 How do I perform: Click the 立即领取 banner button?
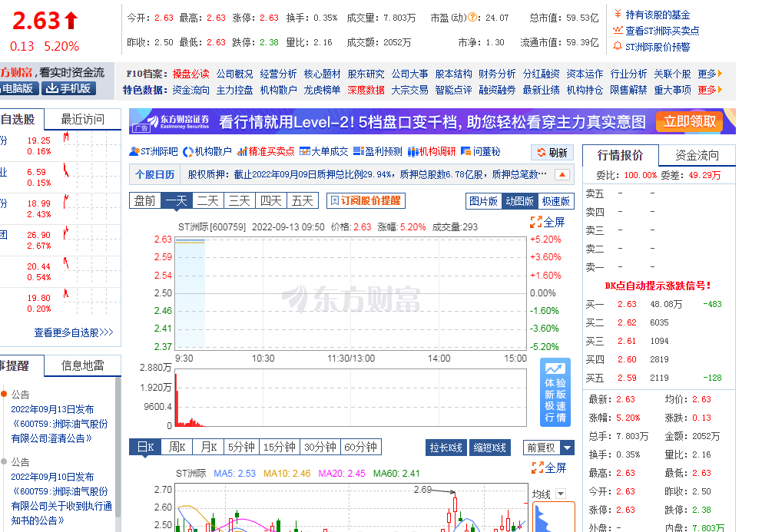point(690,121)
